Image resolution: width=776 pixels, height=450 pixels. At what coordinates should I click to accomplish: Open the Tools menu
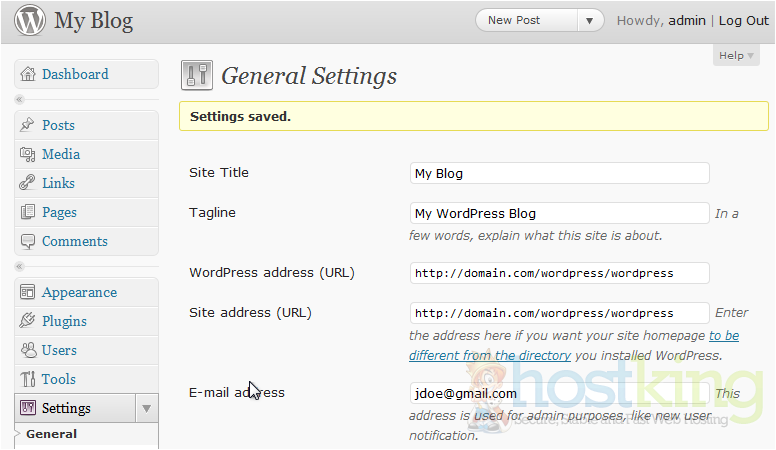point(59,379)
